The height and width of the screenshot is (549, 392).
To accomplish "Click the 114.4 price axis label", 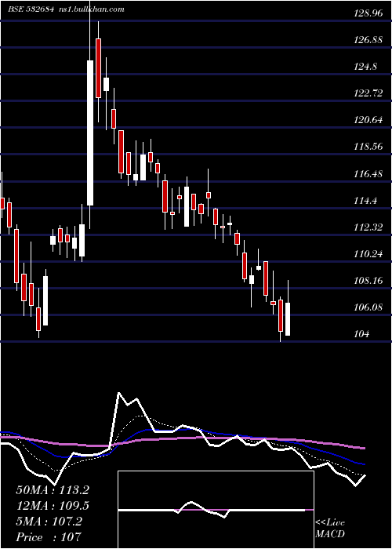I will pos(365,201).
